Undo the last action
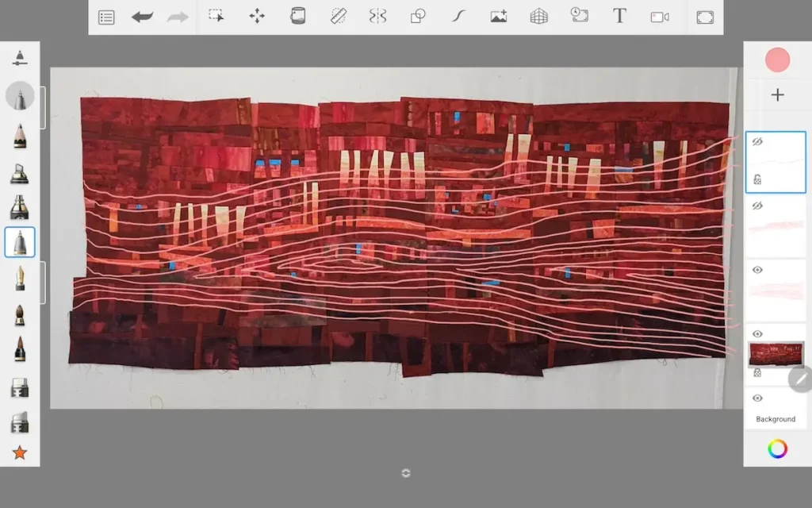The width and height of the screenshot is (812, 508). tap(141, 16)
